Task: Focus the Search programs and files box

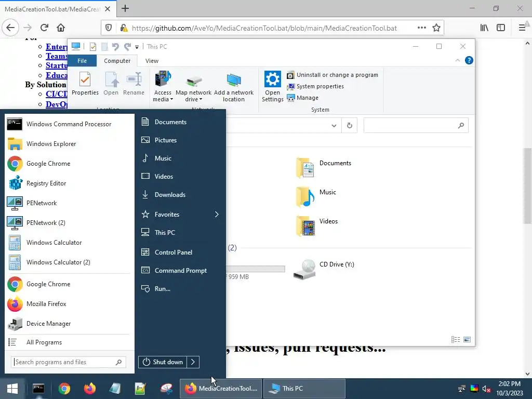Action: pos(69,362)
